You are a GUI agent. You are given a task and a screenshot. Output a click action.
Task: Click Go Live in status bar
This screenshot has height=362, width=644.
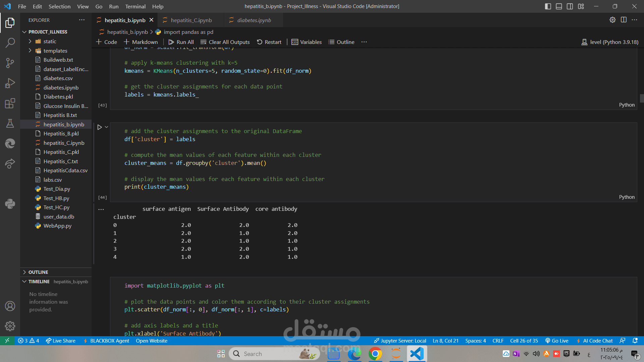(x=557, y=341)
